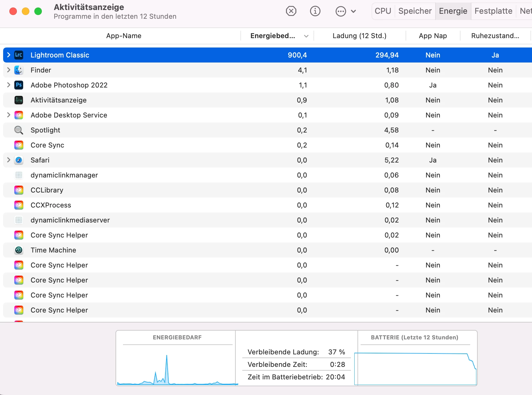Click the stop process (X) toolbar icon
Viewport: 532px width, 395px height.
pyautogui.click(x=291, y=11)
